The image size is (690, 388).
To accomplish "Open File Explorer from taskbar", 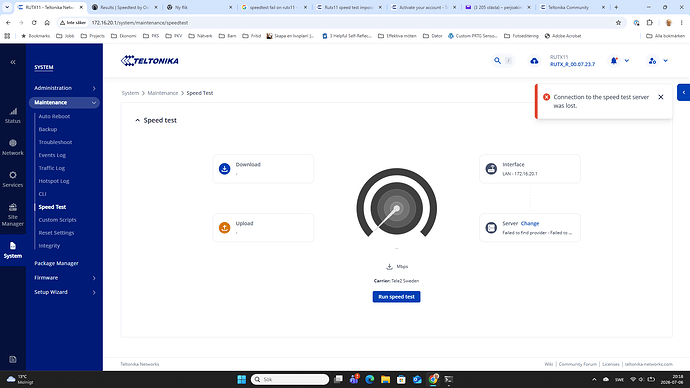I will pyautogui.click(x=385, y=379).
